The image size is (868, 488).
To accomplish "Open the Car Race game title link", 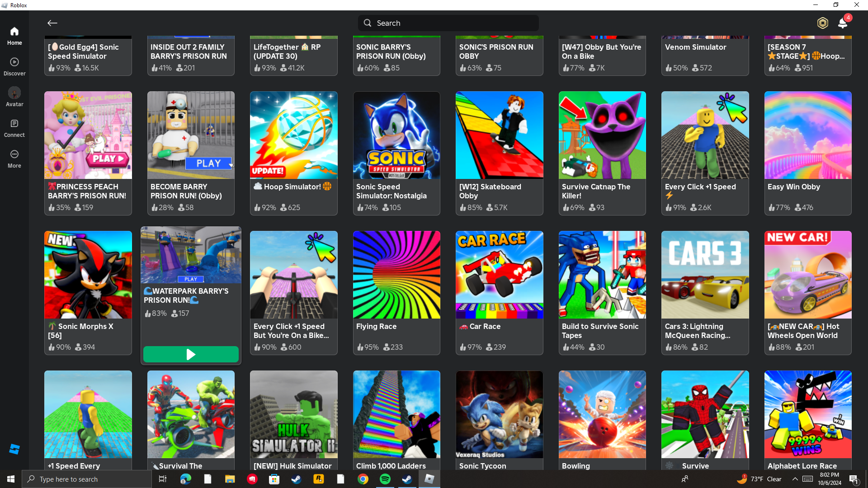I will coord(485,326).
